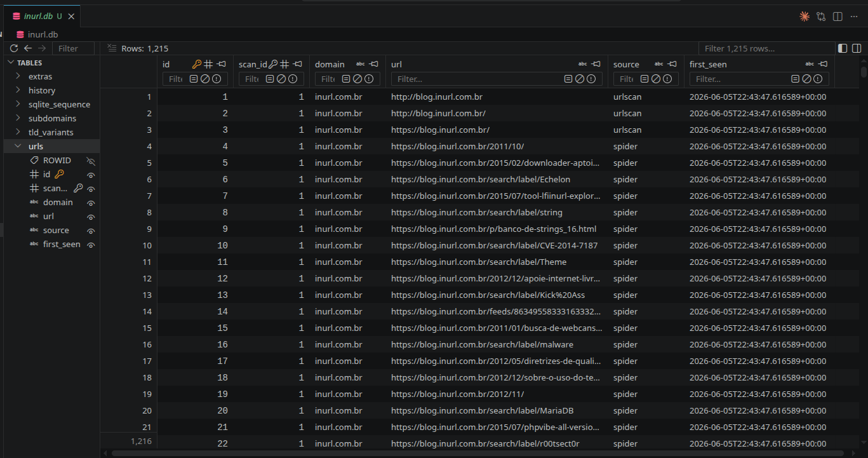This screenshot has height=458, width=868.
Task: Click the hash type icon in id header
Action: point(208,64)
